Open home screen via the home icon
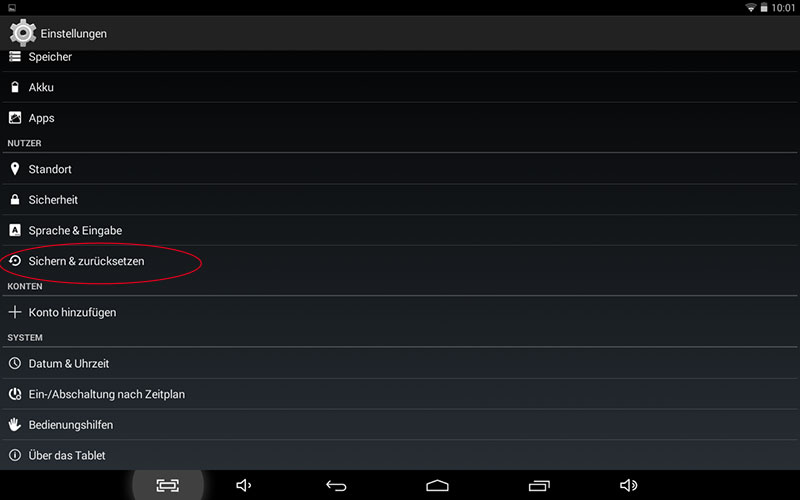800x500 pixels. (437, 485)
